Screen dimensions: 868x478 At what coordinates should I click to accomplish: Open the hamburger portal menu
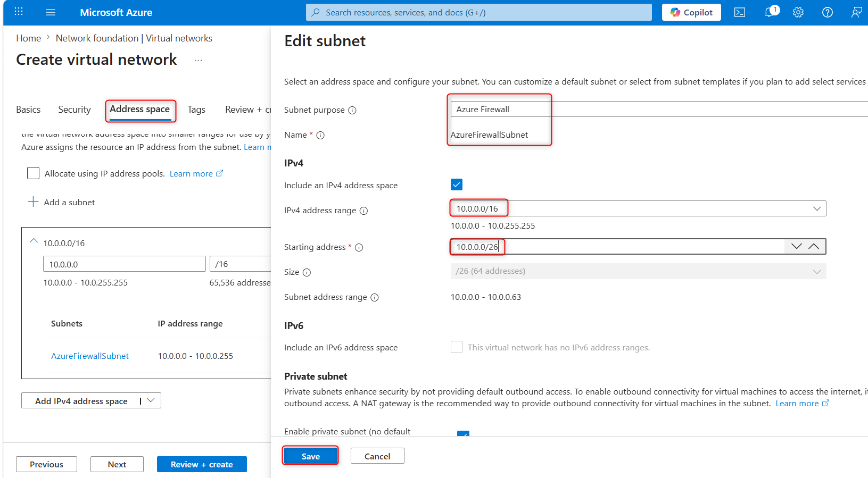[x=51, y=12]
